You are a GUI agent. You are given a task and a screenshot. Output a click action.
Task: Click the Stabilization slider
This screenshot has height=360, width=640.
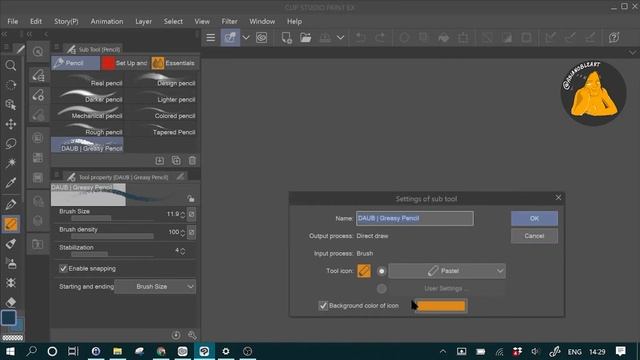pyautogui.click(x=112, y=254)
